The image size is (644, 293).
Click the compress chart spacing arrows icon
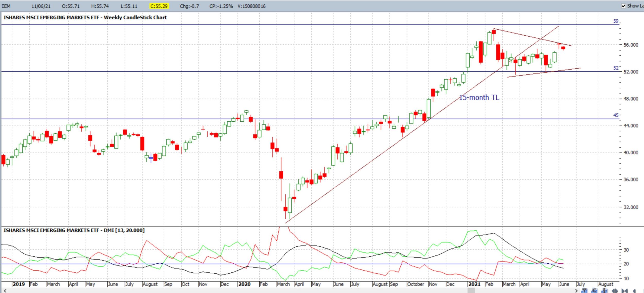click(x=624, y=291)
